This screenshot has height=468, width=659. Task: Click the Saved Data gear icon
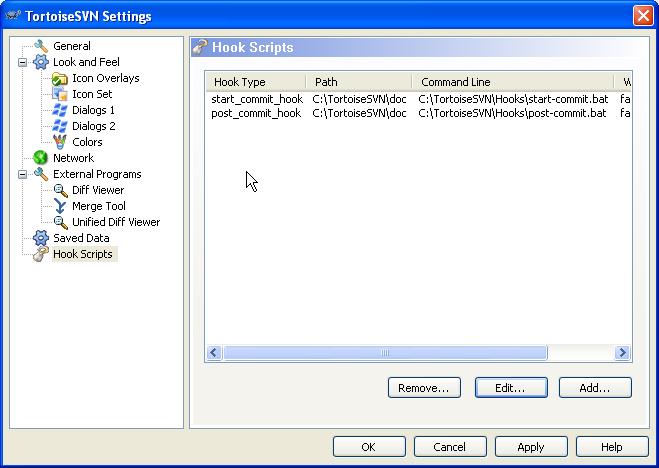41,238
